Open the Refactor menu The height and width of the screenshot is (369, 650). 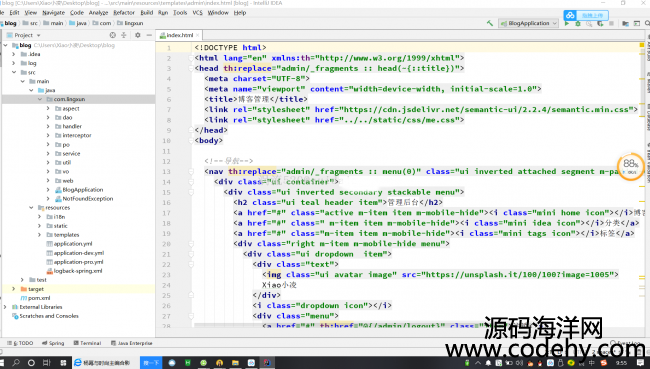(x=124, y=13)
